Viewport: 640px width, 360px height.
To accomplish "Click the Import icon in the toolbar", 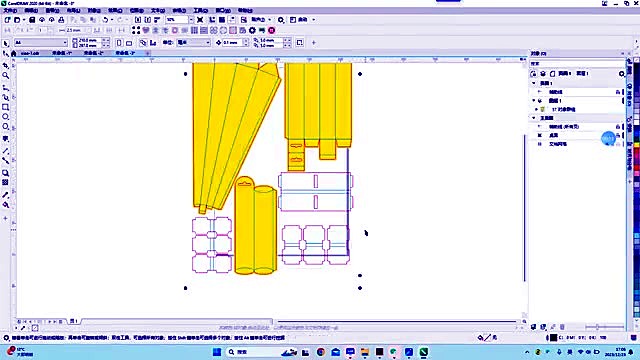I will point(138,20).
